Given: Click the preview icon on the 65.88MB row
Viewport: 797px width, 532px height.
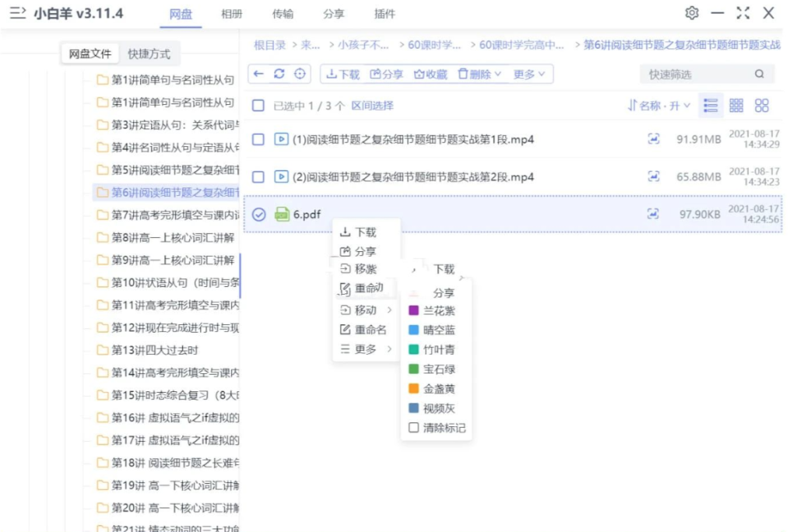Looking at the screenshot, I should (654, 177).
